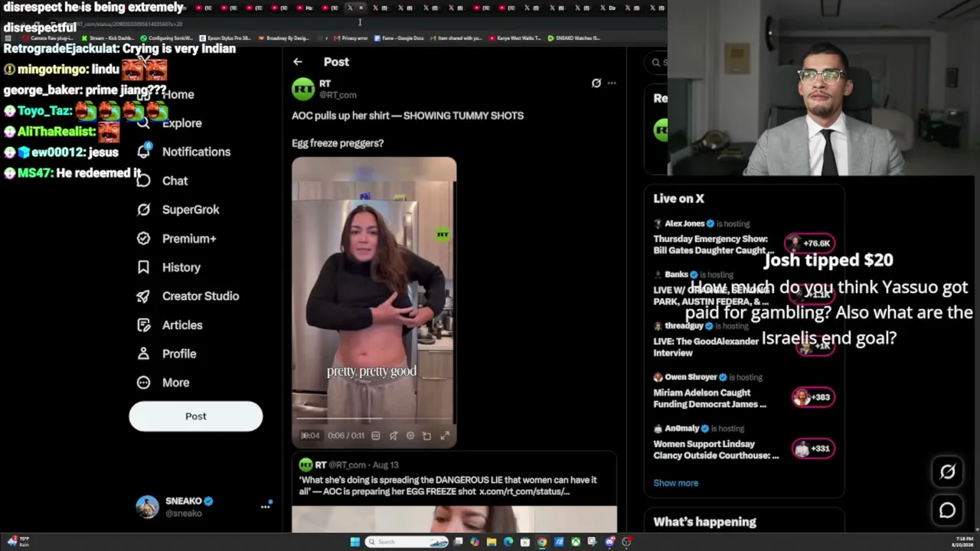Click the More circle icon

[143, 383]
